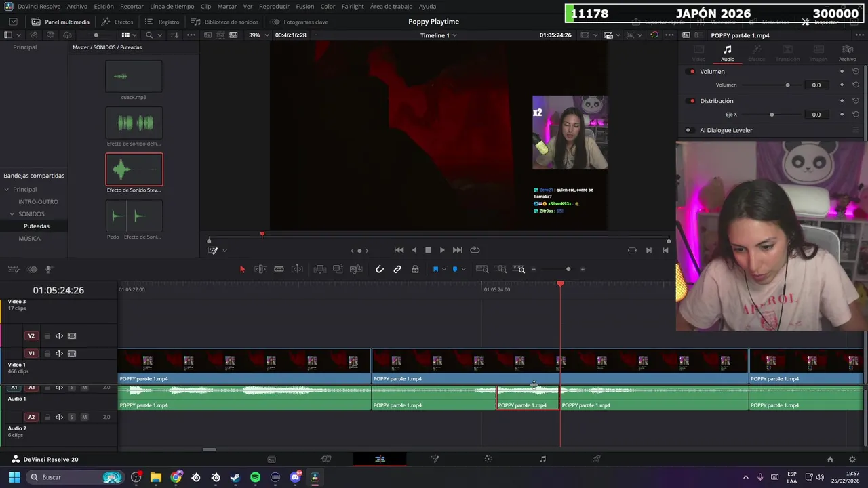Image resolution: width=868 pixels, height=488 pixels.
Task: Switch to the Inspector Audio tab
Action: click(x=727, y=54)
